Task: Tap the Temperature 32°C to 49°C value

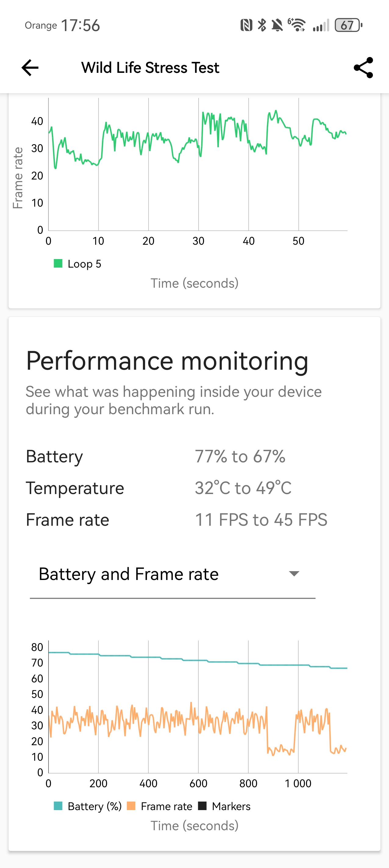Action: coord(243,488)
